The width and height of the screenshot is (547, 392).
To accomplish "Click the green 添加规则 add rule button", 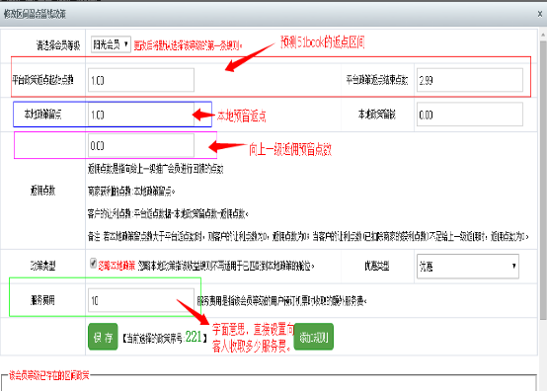I will click(314, 337).
